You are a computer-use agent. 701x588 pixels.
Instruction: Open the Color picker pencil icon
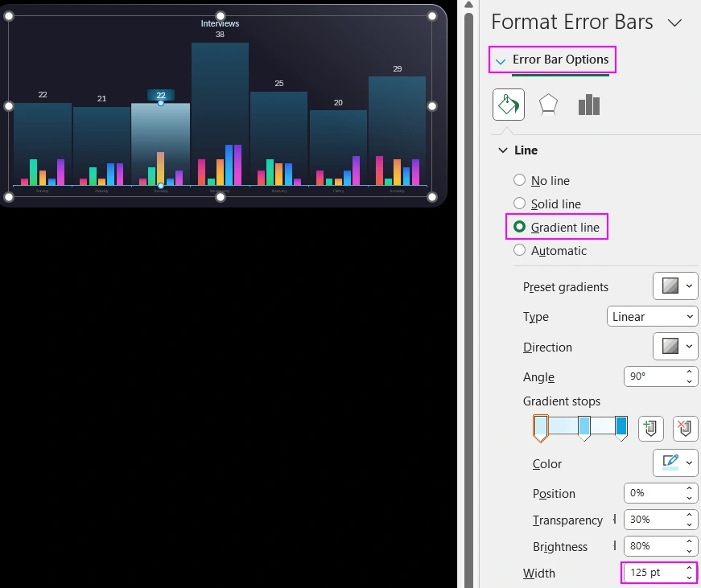pyautogui.click(x=670, y=462)
